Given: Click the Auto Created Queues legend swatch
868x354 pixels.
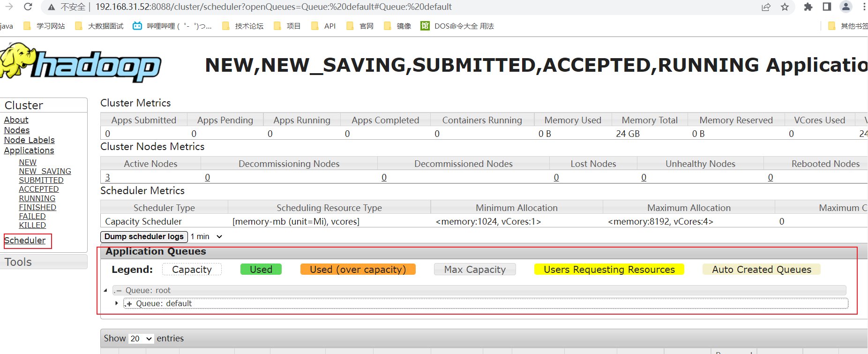Looking at the screenshot, I should point(762,270).
